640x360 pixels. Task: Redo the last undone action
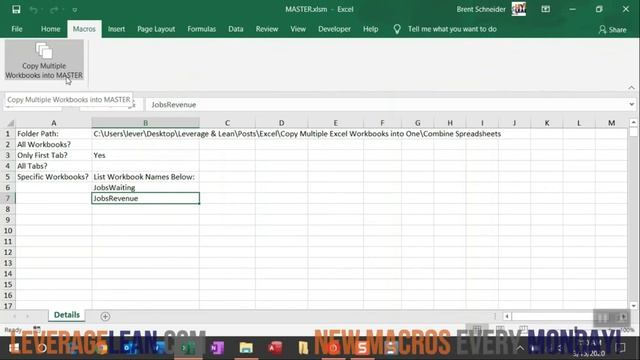point(54,9)
